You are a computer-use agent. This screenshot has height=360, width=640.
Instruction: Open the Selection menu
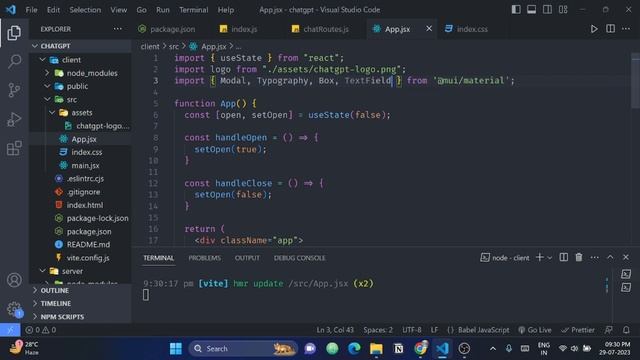[85, 9]
